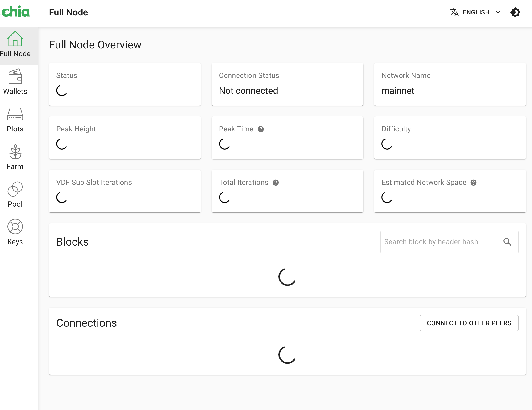Viewport: 532px width, 410px height.
Task: Click the Network Name label
Action: [x=406, y=75]
